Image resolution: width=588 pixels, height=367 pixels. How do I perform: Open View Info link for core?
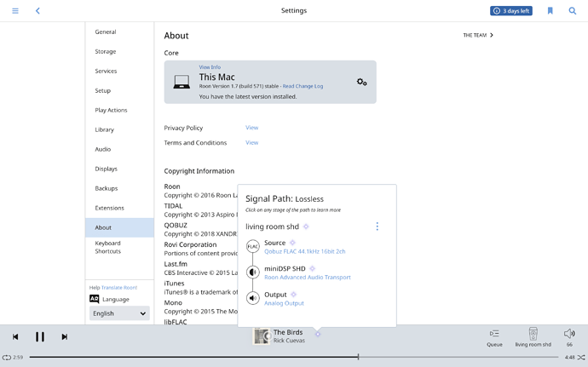(210, 67)
